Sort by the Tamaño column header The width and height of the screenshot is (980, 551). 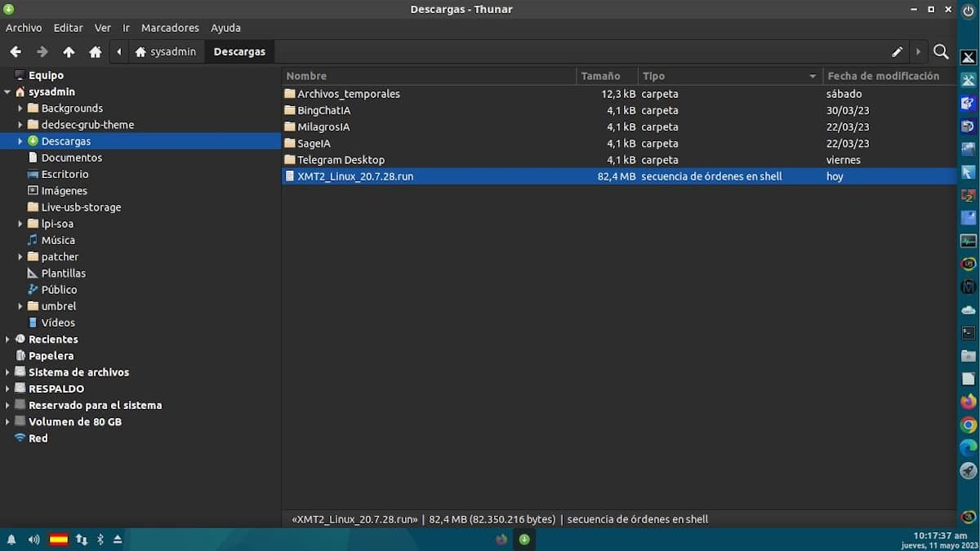607,76
